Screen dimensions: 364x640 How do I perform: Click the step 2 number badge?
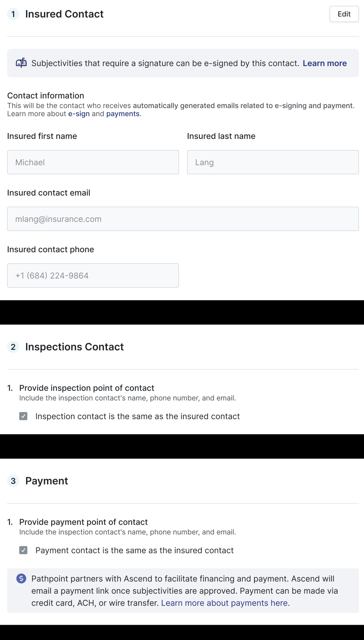[x=13, y=347]
